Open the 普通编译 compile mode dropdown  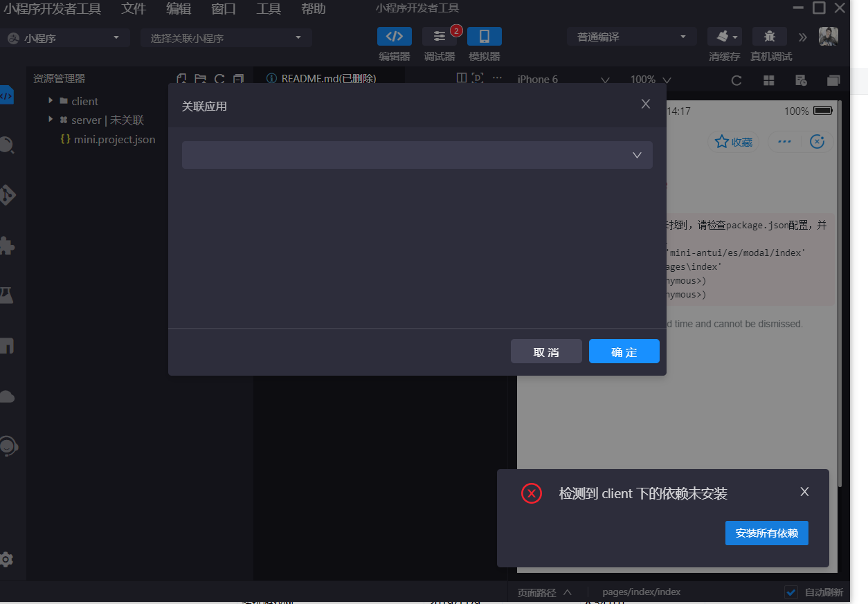pyautogui.click(x=631, y=37)
